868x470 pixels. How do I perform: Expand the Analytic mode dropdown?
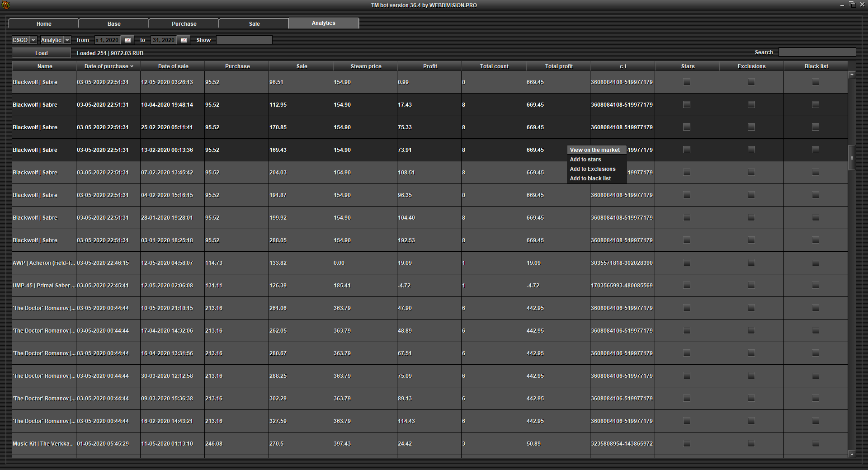point(67,40)
